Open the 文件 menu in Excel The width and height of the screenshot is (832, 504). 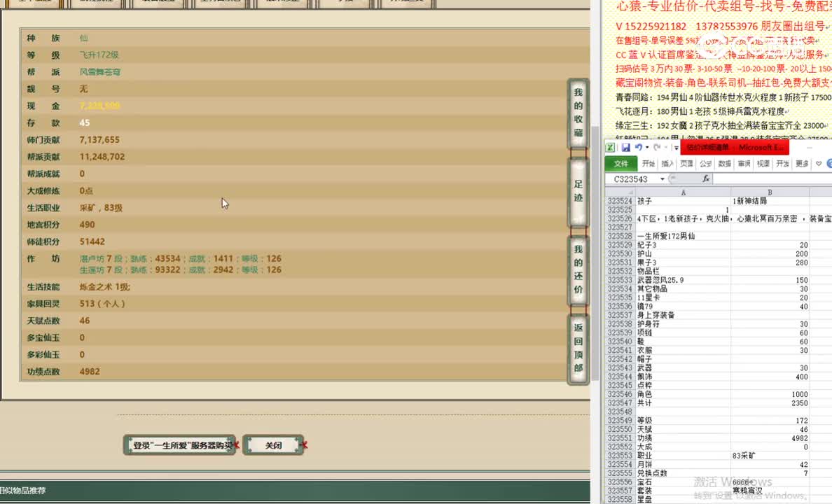pos(622,164)
